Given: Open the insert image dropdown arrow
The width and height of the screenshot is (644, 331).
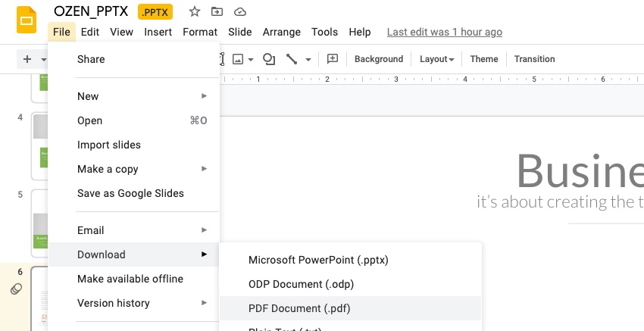Looking at the screenshot, I should click(x=251, y=60).
